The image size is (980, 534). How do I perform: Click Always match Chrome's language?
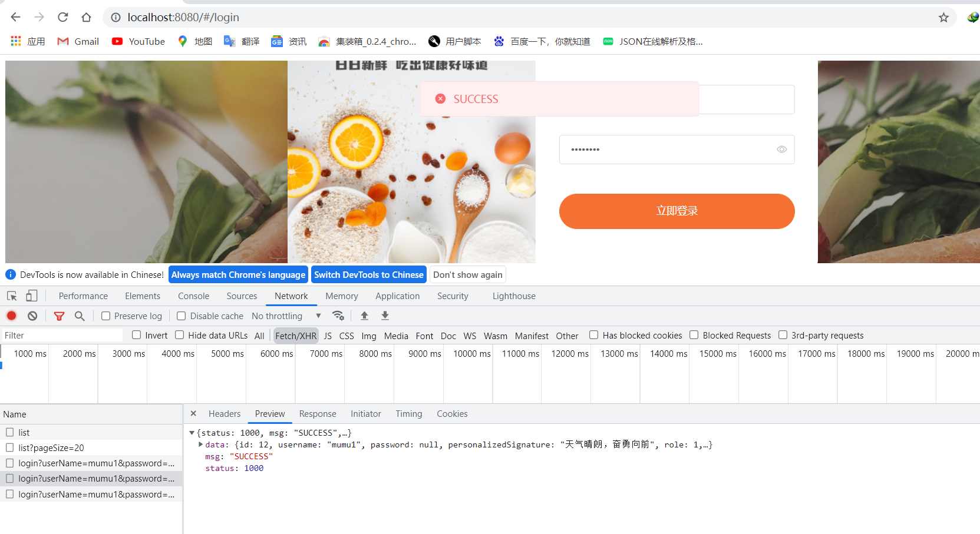[238, 275]
